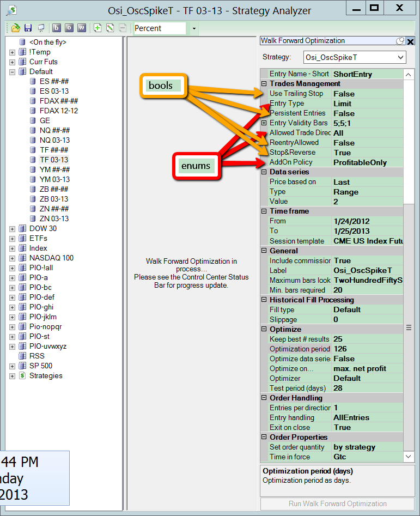Click the Run Walk Forward Optimization button

coord(337,504)
